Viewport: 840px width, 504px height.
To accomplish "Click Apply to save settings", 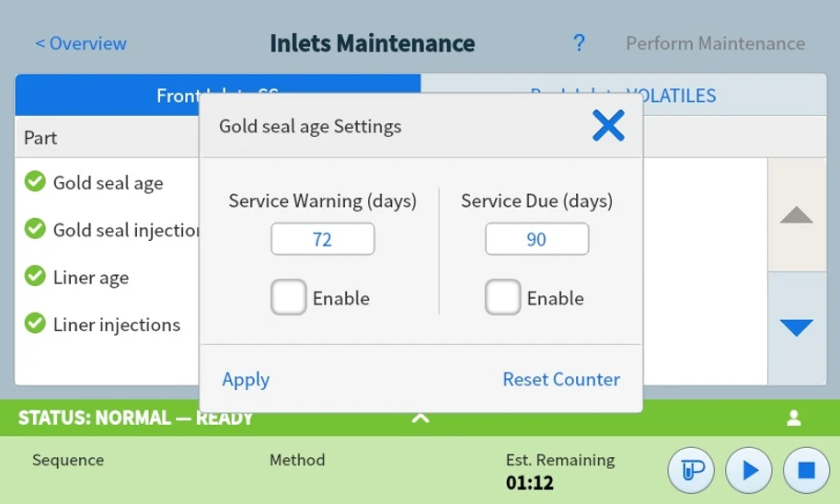I will 246,379.
